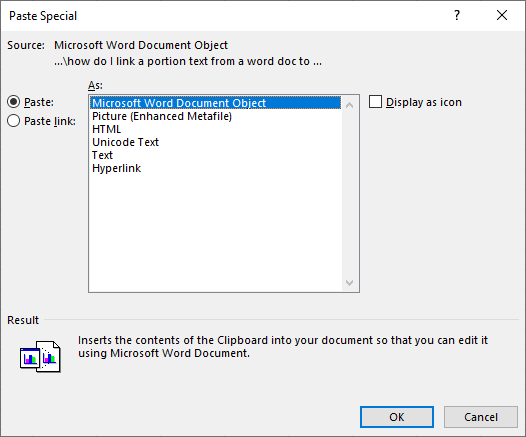This screenshot has width=526, height=437.
Task: Enable Display as icon checkbox
Action: (375, 102)
